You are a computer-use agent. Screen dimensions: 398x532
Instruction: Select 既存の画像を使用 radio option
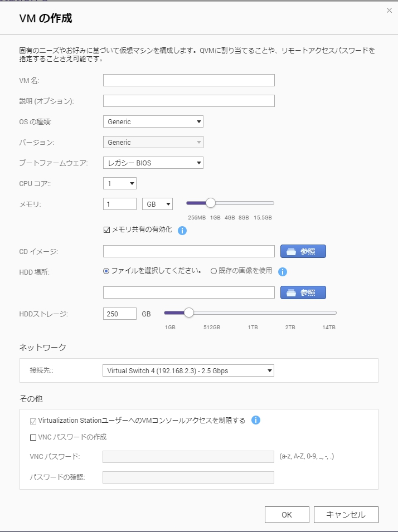(213, 271)
